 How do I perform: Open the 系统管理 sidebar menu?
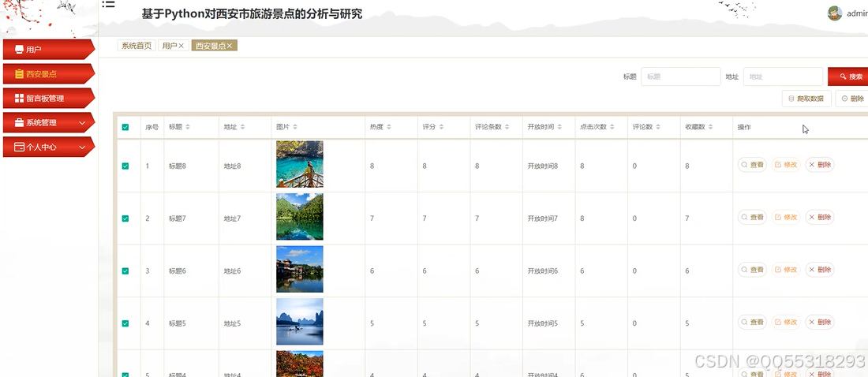(x=49, y=123)
